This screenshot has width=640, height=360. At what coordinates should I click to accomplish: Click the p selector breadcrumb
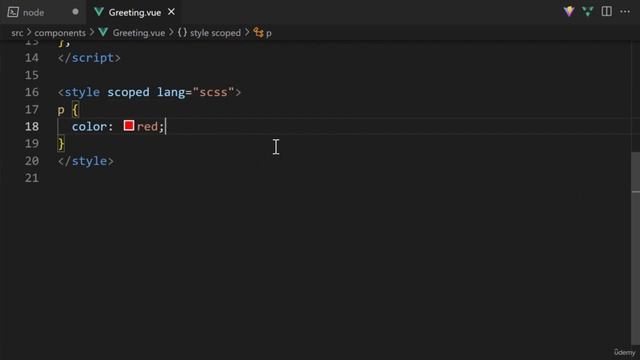click(269, 33)
